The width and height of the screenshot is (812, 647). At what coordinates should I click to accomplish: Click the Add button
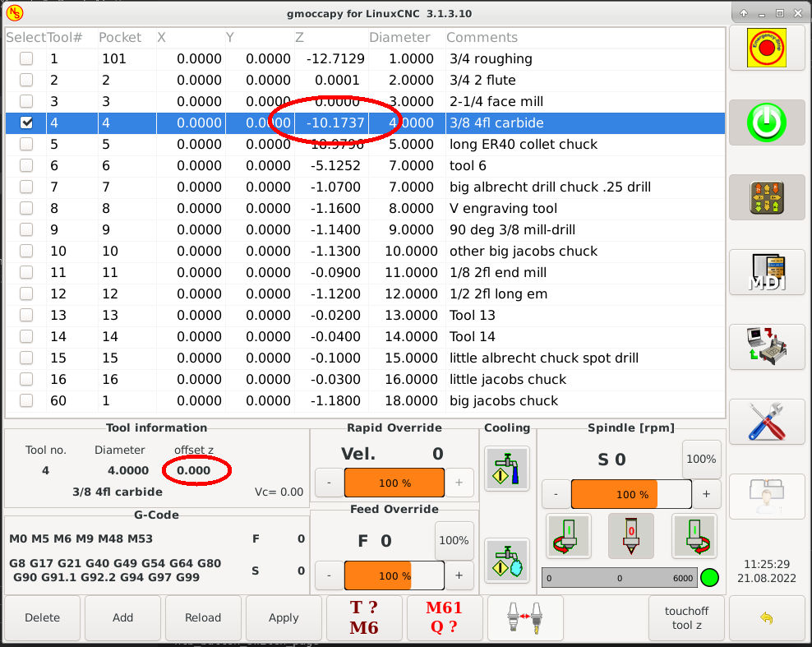click(x=122, y=617)
